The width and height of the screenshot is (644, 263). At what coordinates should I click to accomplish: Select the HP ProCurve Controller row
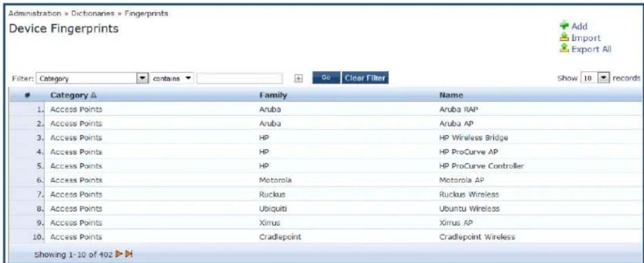[481, 166]
